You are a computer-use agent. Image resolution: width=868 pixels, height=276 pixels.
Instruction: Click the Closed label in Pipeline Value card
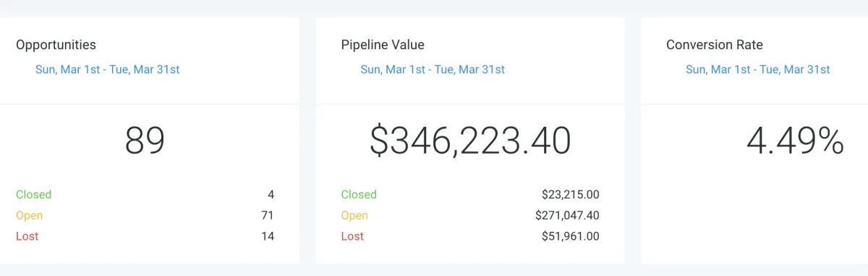pyautogui.click(x=359, y=194)
